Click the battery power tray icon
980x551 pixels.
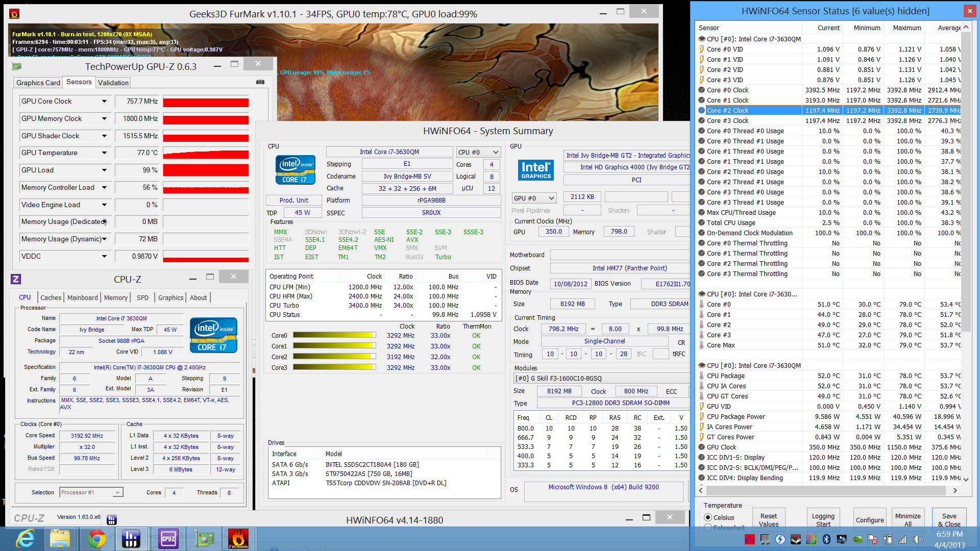pos(888,539)
